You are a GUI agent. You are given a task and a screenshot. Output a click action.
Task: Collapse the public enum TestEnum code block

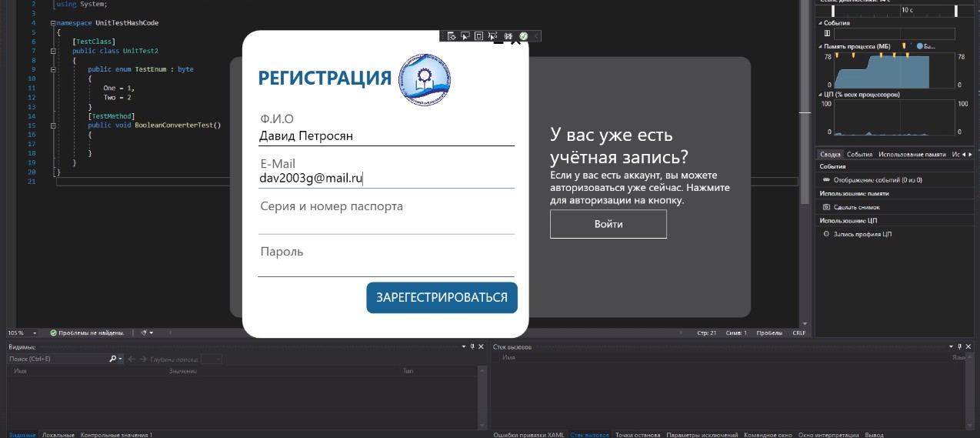(x=53, y=69)
